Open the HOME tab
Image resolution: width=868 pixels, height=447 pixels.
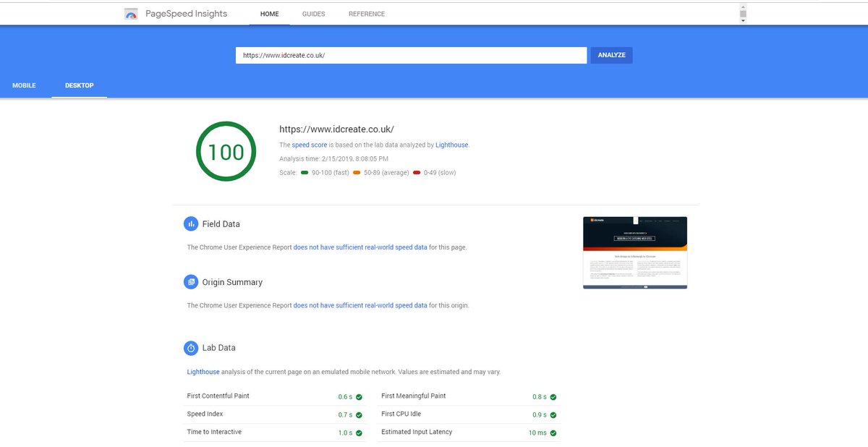[x=270, y=14]
